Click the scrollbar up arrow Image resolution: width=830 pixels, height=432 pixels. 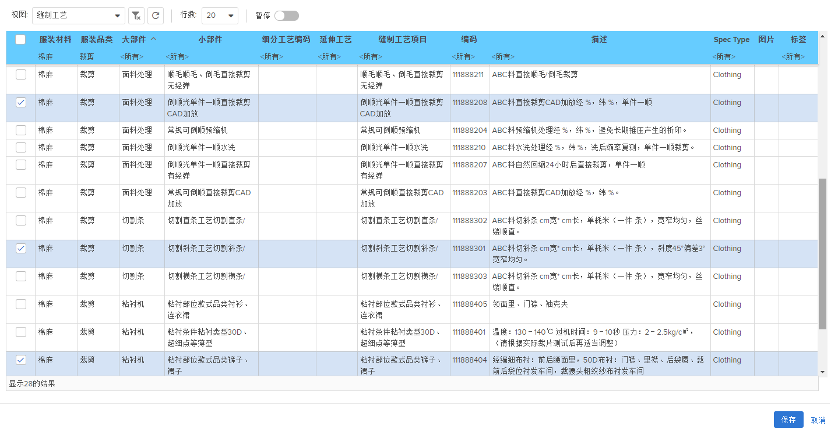pyautogui.click(x=823, y=37)
